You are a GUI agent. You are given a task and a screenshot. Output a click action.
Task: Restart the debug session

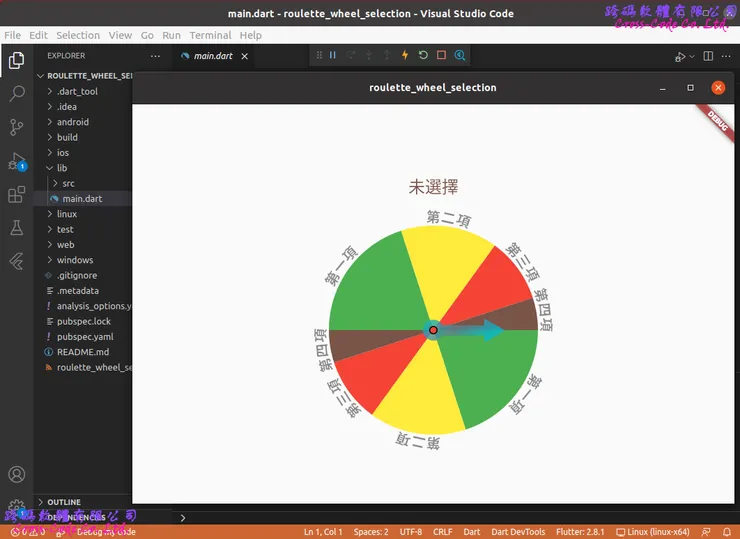423,55
